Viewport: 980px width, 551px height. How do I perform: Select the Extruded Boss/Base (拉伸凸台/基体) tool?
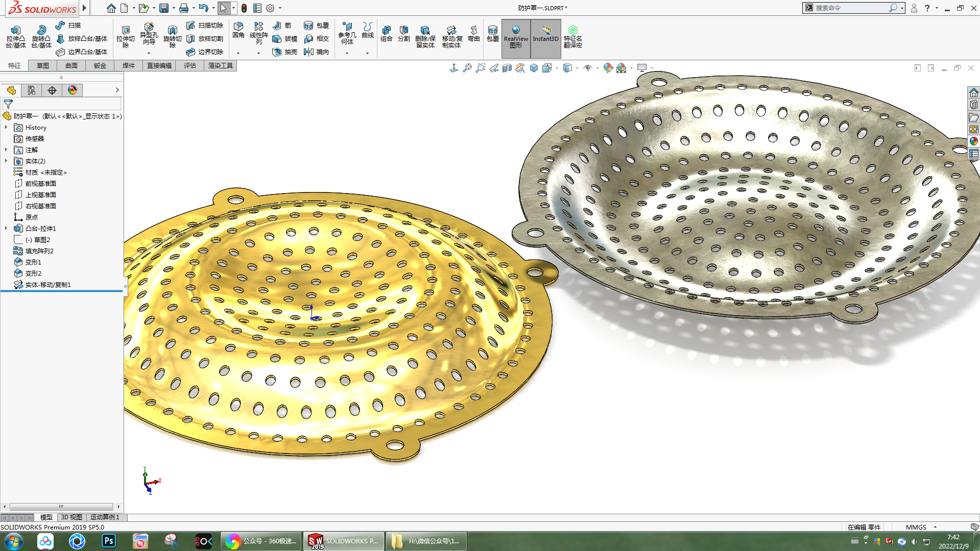tap(15, 36)
